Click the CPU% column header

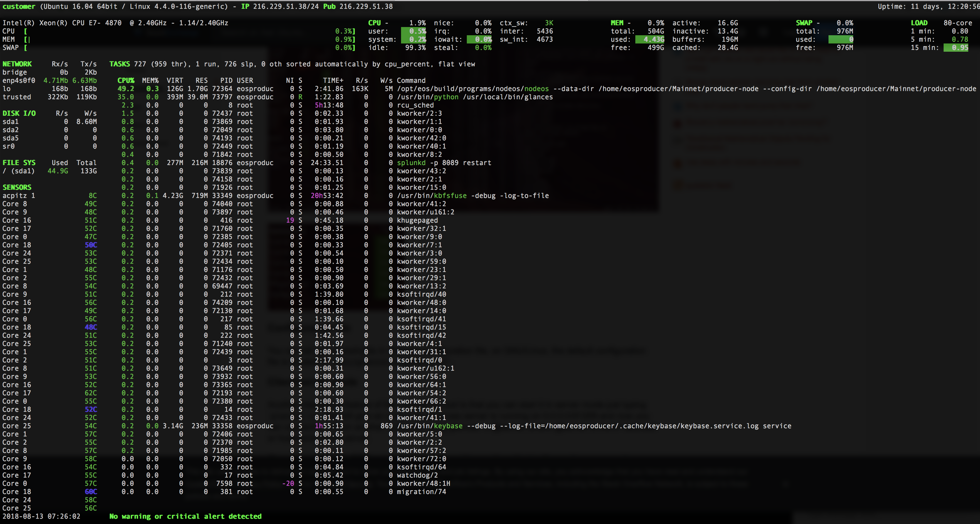point(126,81)
